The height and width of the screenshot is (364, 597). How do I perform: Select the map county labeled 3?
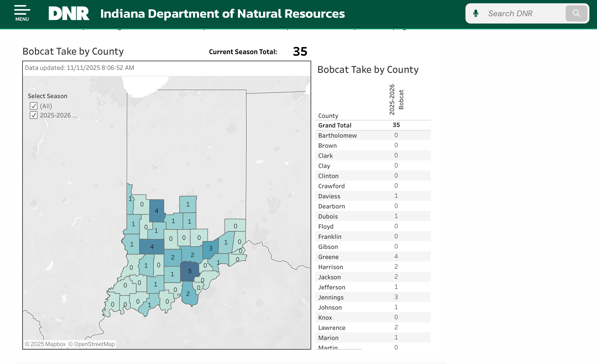pos(210,249)
